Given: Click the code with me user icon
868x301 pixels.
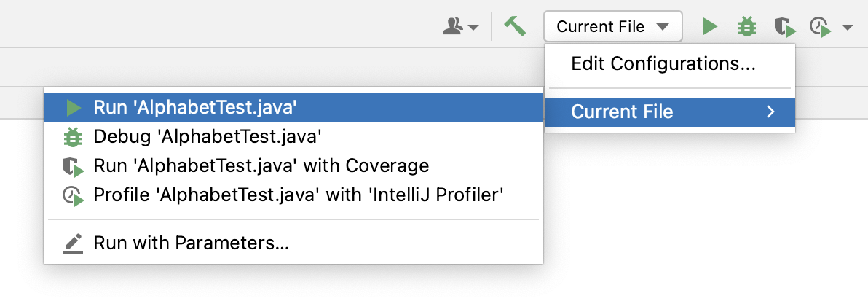Looking at the screenshot, I should coord(453,26).
